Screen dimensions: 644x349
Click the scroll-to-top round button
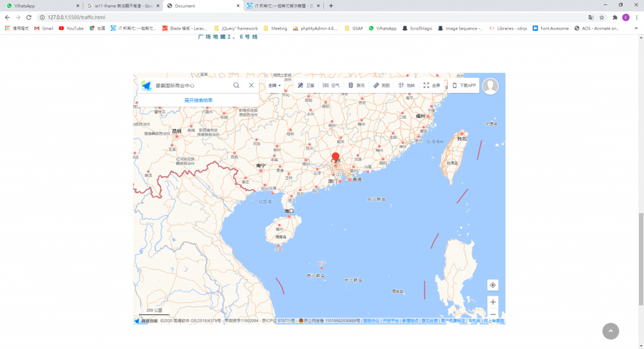click(611, 331)
